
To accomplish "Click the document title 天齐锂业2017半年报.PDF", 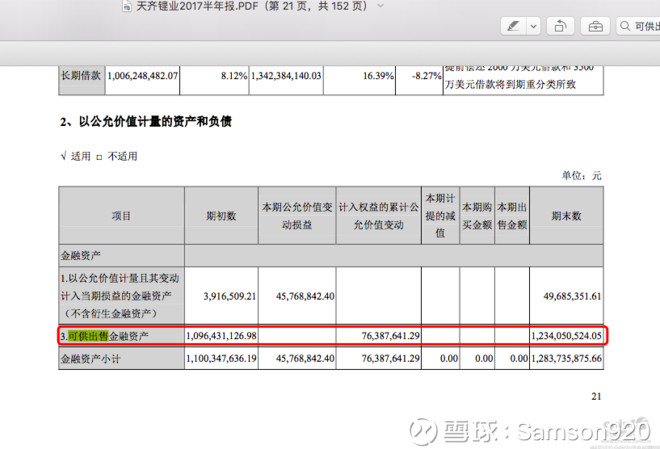I will (197, 6).
